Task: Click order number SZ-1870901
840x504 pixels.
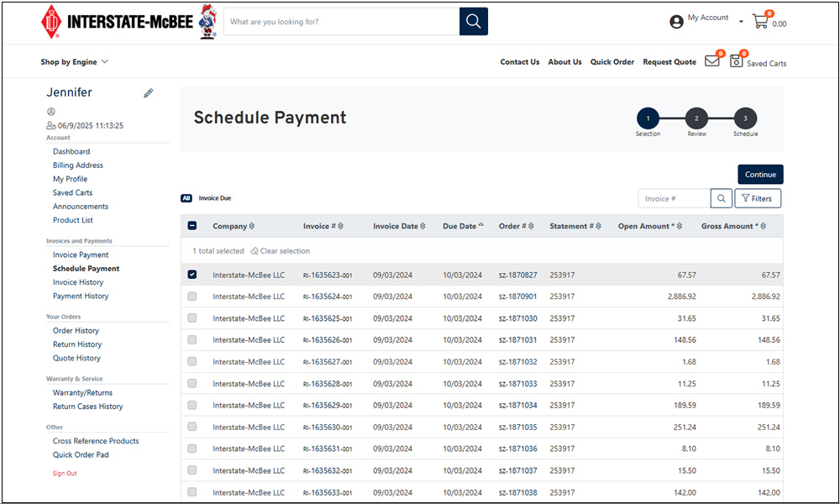Action: 517,297
